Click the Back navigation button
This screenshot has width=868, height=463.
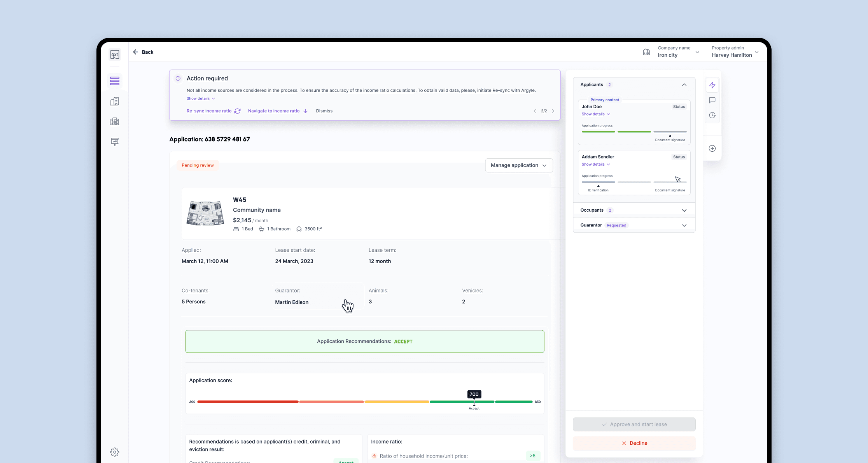(x=143, y=52)
